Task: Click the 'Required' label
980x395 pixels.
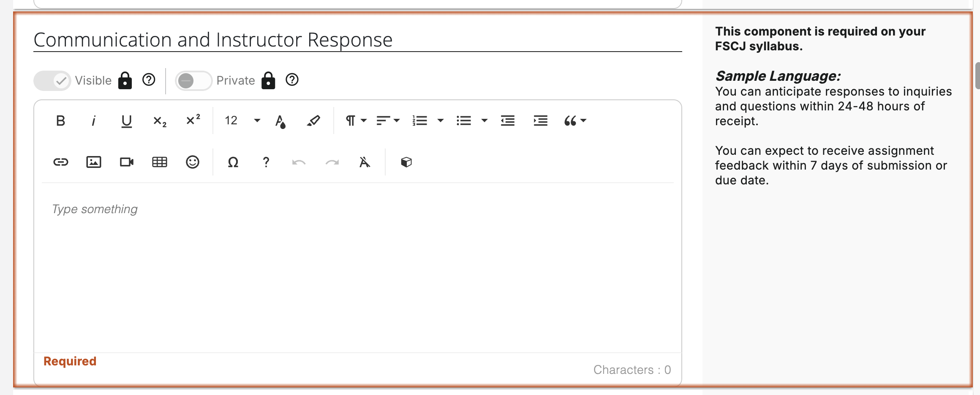Action: 70,361
